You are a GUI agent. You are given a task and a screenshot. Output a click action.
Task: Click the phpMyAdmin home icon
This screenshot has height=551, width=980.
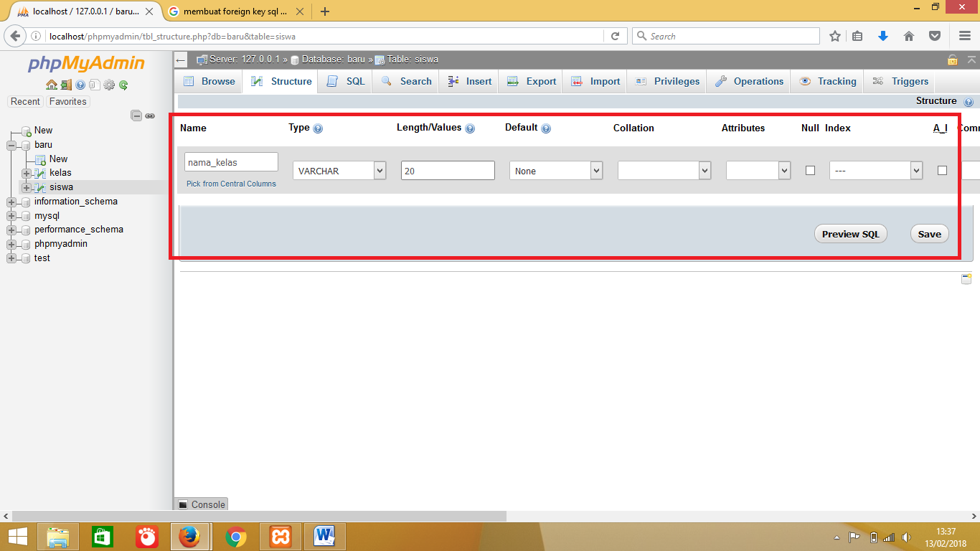pyautogui.click(x=51, y=85)
